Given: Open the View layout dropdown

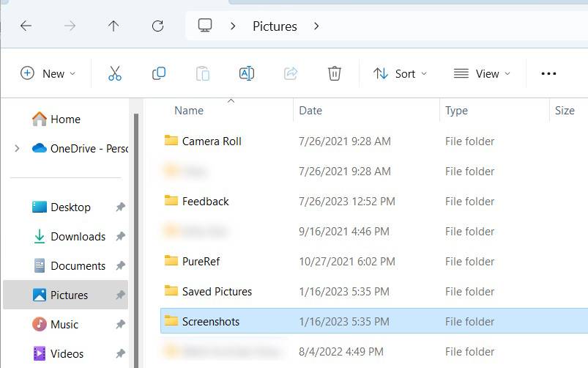Looking at the screenshot, I should [482, 73].
